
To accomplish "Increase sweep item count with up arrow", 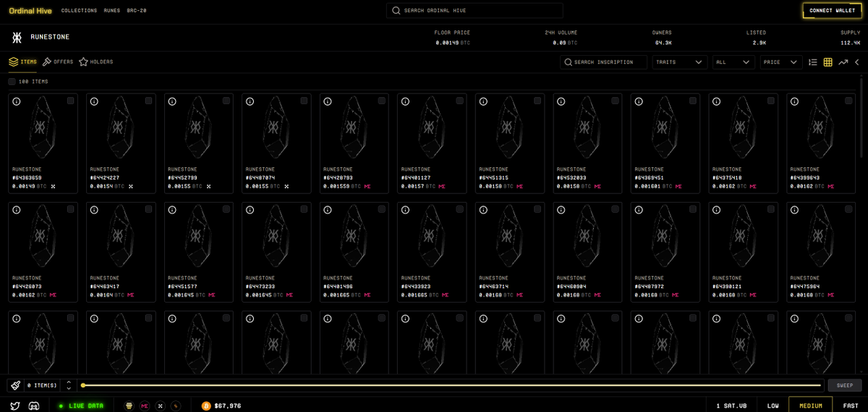I will point(69,382).
